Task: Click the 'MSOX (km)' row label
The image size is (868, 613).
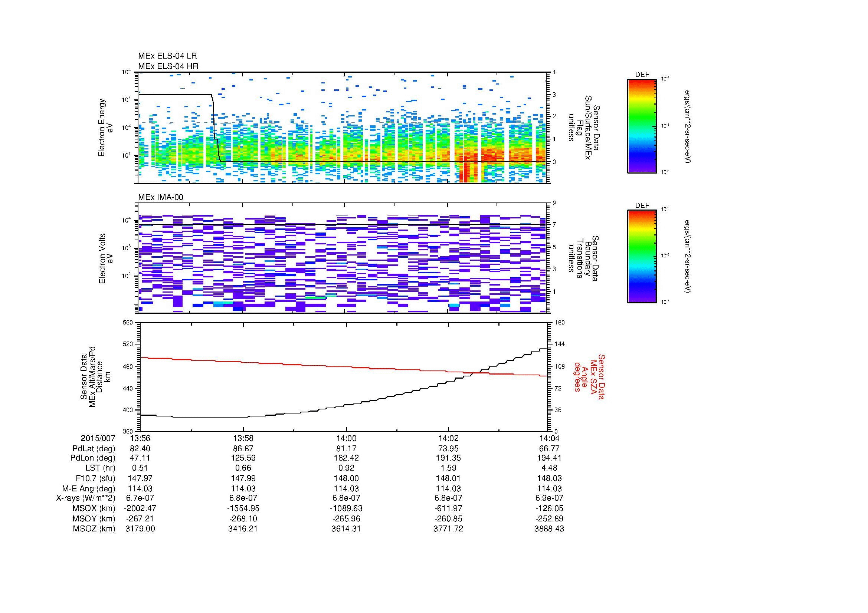Action: click(x=94, y=508)
